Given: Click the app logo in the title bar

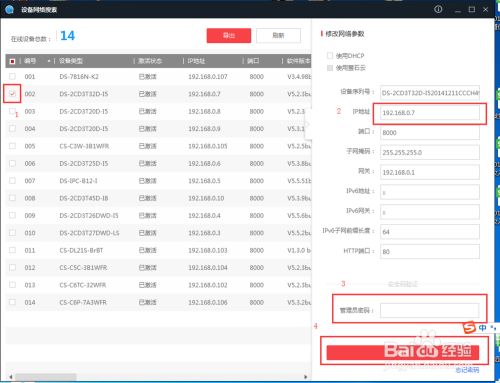Looking at the screenshot, I should click(x=9, y=9).
